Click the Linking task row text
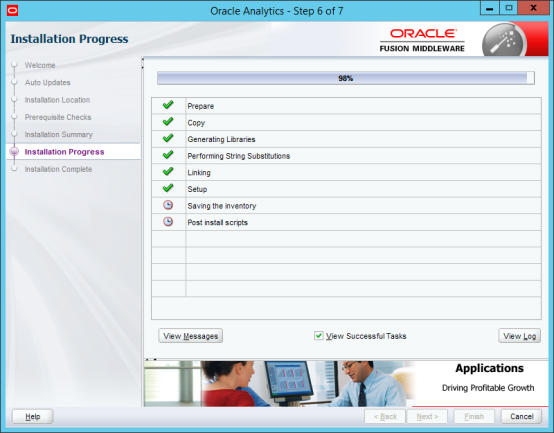Viewport: 554px width, 433px height. [199, 172]
